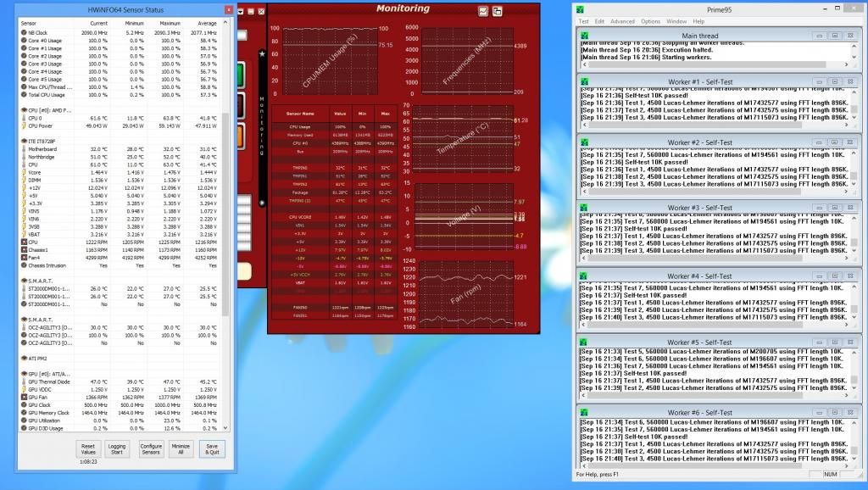Click the 'For Help, press F1' status text
Image resolution: width=868 pixels, height=490 pixels.
coord(598,475)
